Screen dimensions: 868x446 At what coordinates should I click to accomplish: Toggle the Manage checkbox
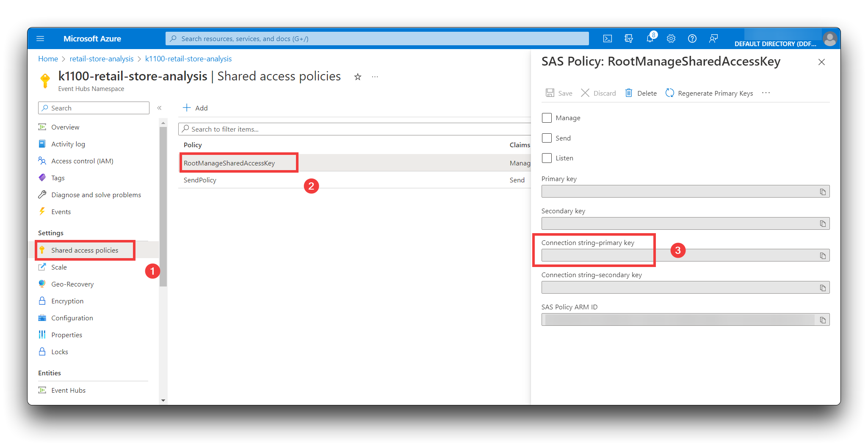(547, 118)
